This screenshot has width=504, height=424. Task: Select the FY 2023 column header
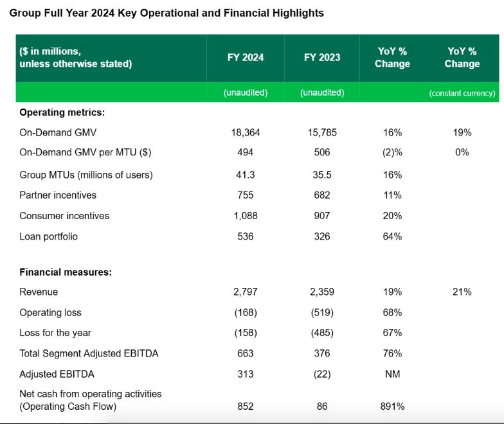(322, 57)
